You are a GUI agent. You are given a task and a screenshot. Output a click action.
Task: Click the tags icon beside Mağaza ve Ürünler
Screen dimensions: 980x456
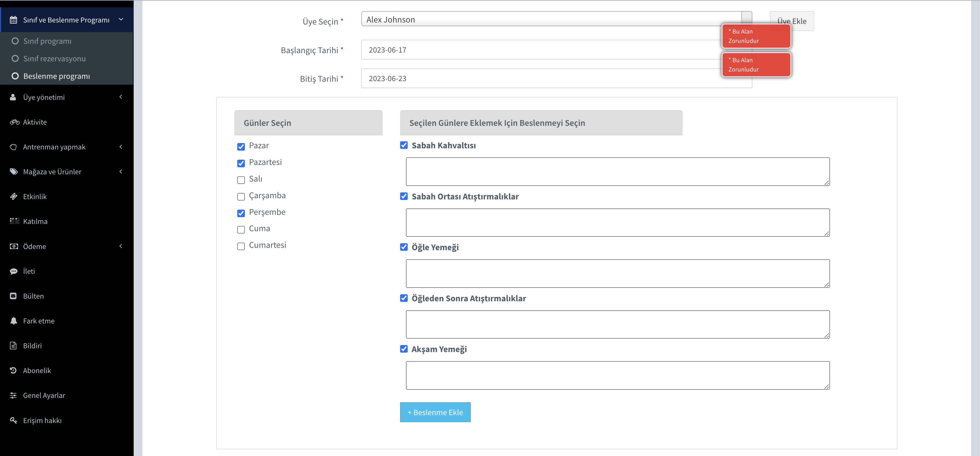pos(14,172)
